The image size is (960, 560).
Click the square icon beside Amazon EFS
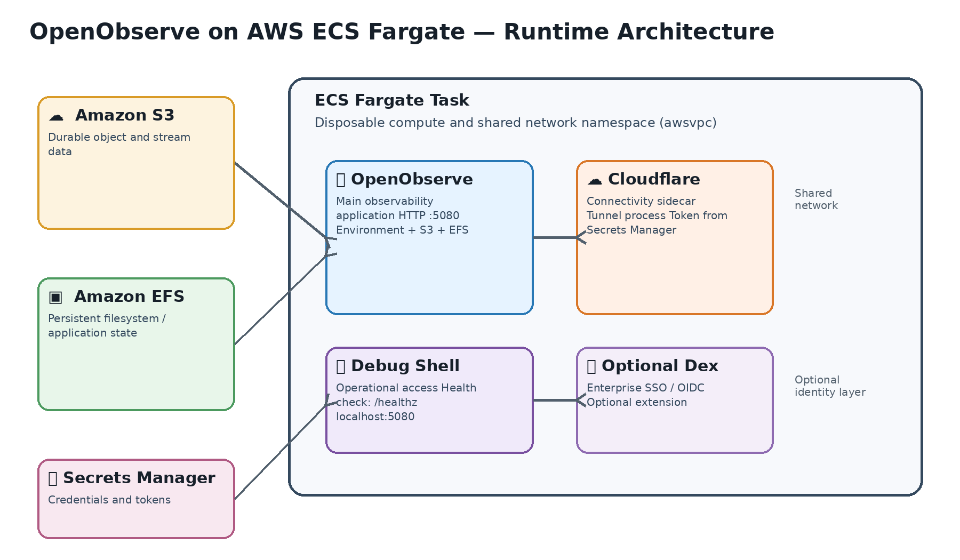click(55, 297)
